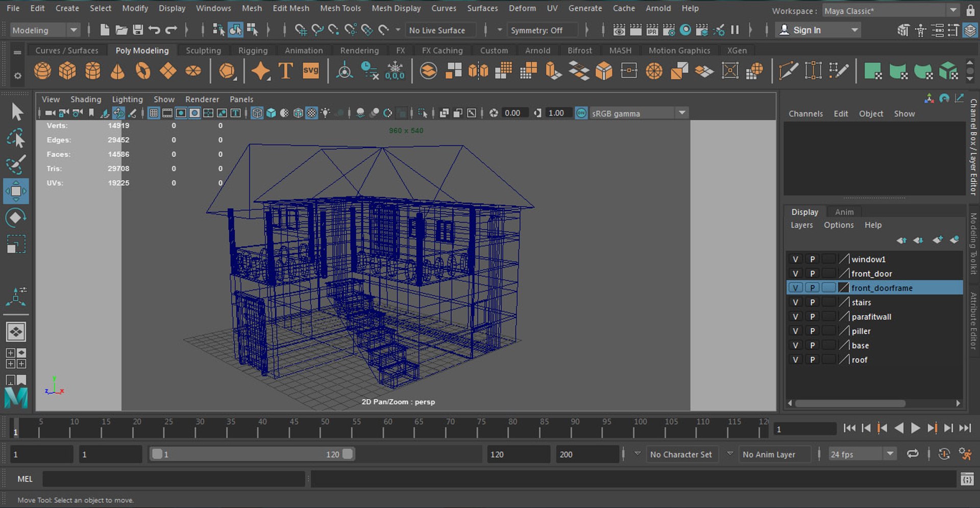Click the Play forwards button
Screen dimensions: 980x508
pyautogui.click(x=916, y=428)
